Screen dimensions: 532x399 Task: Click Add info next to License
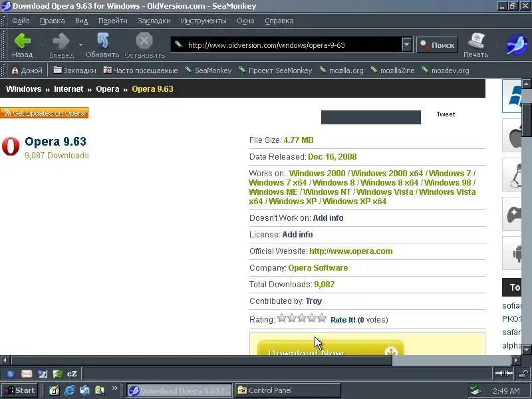tap(297, 235)
